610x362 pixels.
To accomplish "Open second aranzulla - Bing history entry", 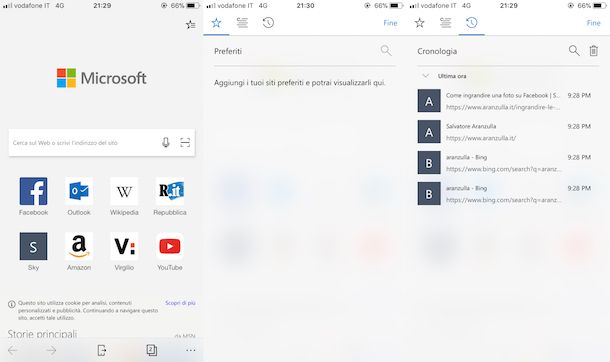I will coord(505,193).
